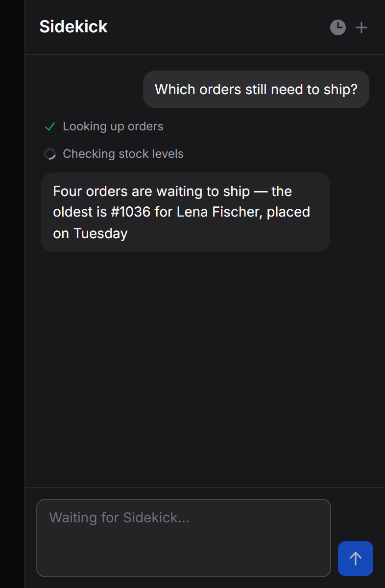Click empty conversation area below the reply
Image resolution: width=385 pixels, height=588 pixels.
(205, 367)
